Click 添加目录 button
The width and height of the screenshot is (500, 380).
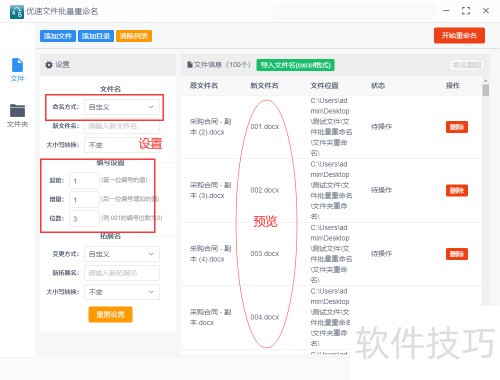click(x=96, y=36)
